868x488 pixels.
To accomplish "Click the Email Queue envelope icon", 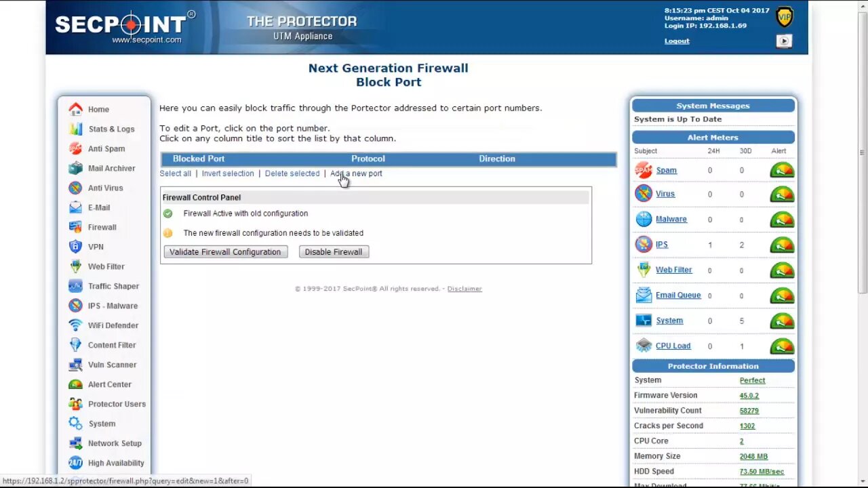I will (x=643, y=295).
